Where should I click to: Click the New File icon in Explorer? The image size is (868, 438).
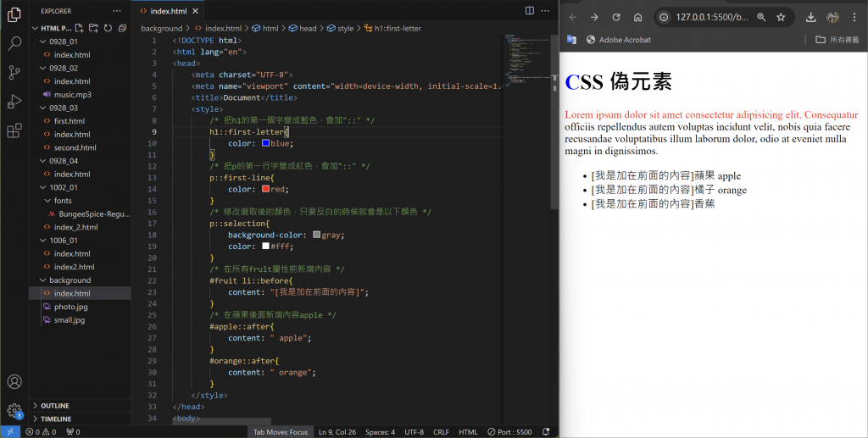point(79,28)
